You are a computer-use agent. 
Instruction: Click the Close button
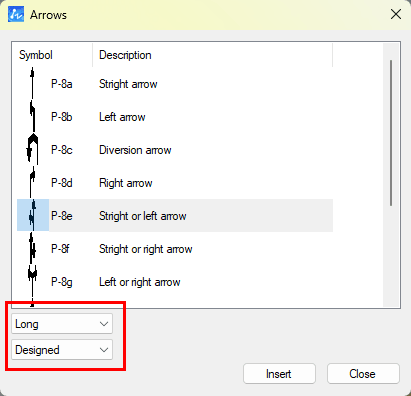coord(363,374)
